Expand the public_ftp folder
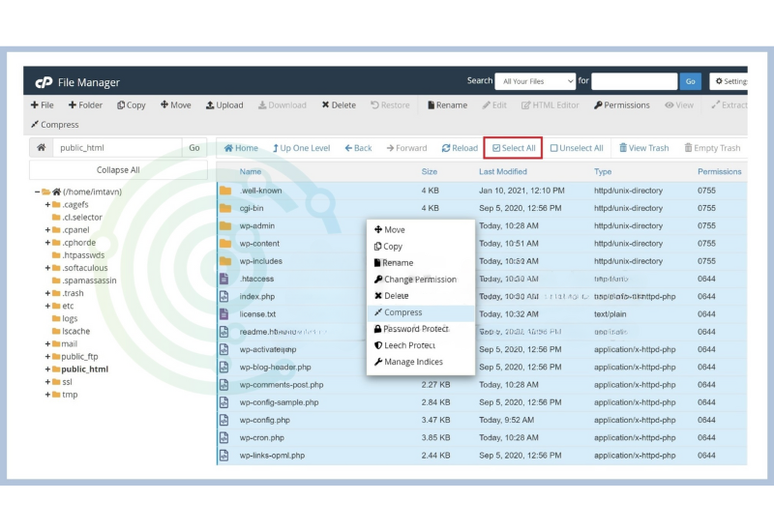The width and height of the screenshot is (774, 532). coord(47,356)
